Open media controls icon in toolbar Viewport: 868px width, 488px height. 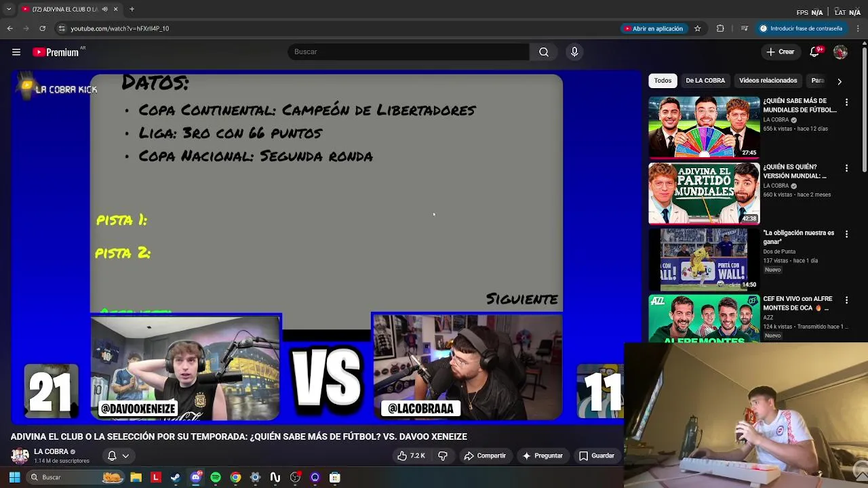[744, 28]
